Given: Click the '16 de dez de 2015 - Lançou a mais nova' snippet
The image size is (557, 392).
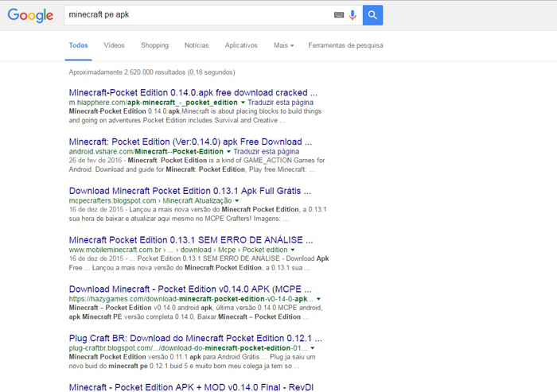Looking at the screenshot, I should 197,214.
